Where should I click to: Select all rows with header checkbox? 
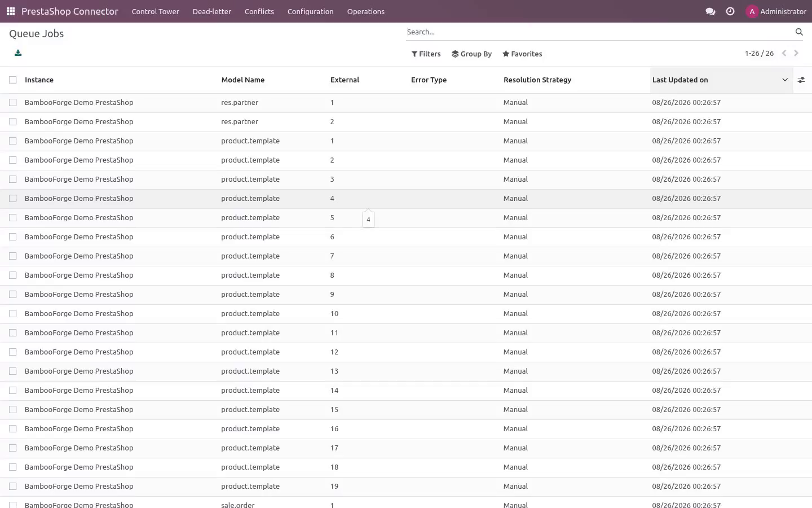pos(13,80)
